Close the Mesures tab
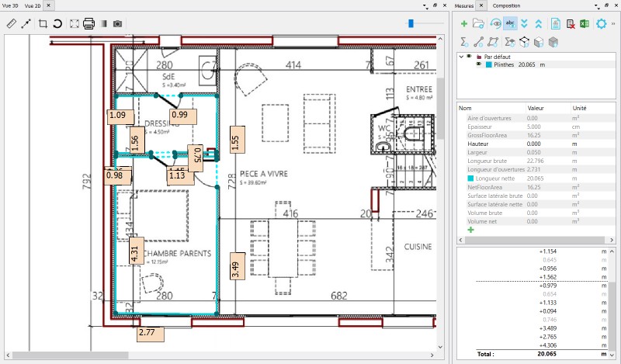Image resolution: width=621 pixels, height=364 pixels. pyautogui.click(x=481, y=5)
